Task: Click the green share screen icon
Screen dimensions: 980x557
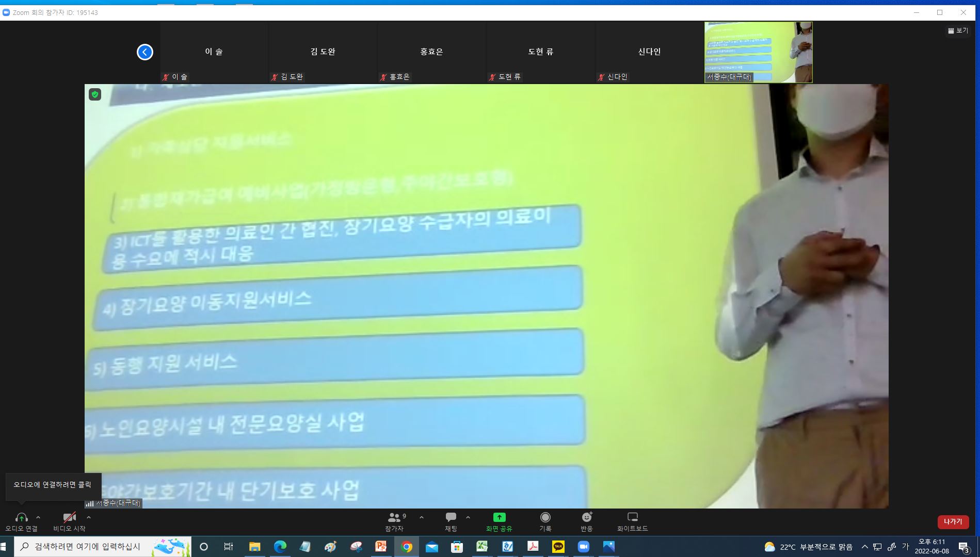Action: click(x=499, y=517)
